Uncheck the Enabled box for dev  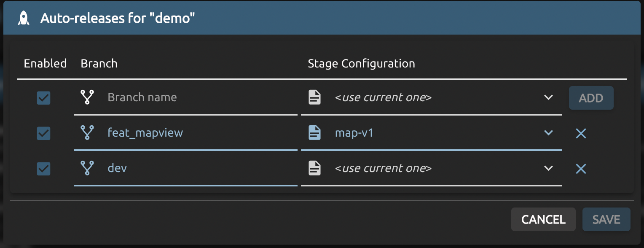(x=44, y=169)
